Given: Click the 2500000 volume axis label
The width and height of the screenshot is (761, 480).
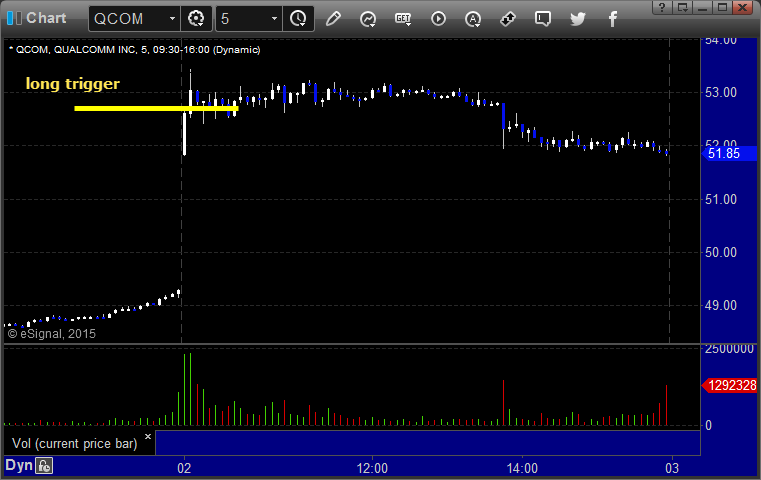Looking at the screenshot, I should click(729, 348).
